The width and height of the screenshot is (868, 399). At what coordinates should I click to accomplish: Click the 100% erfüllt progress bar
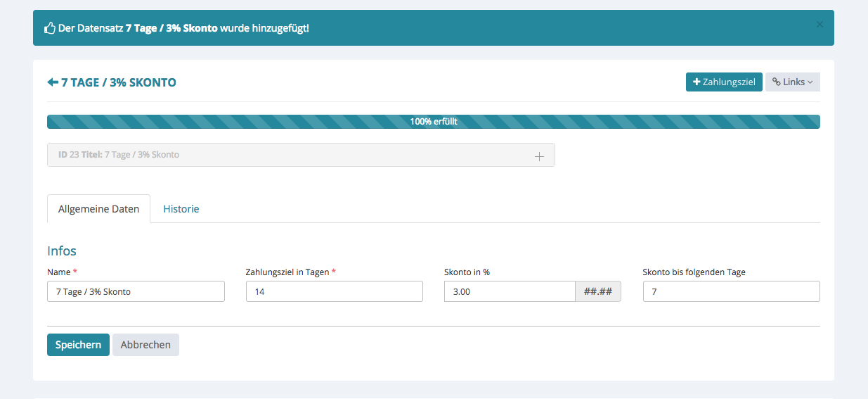click(x=433, y=122)
